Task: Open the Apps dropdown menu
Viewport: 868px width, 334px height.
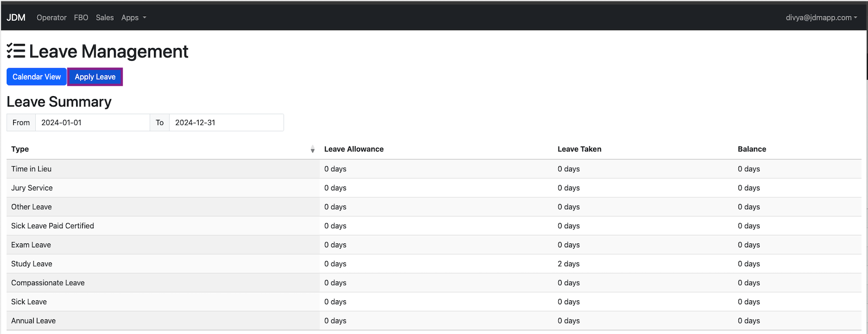Action: click(134, 18)
